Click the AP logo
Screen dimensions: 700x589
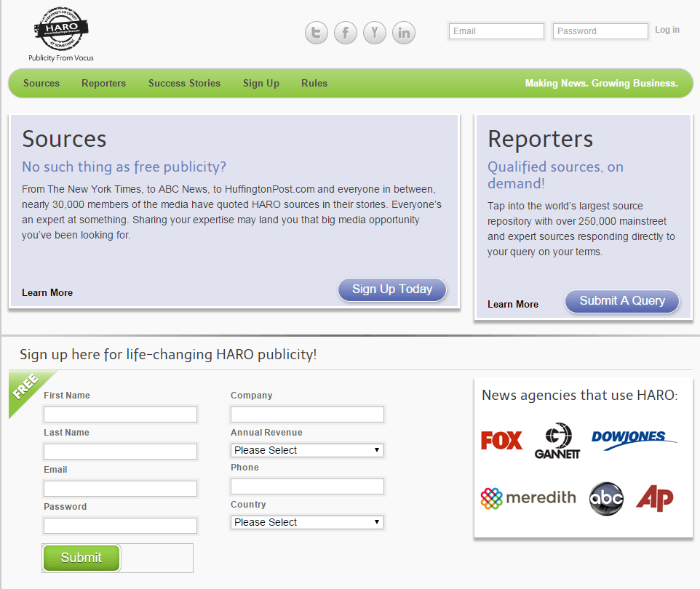pyautogui.click(x=654, y=498)
